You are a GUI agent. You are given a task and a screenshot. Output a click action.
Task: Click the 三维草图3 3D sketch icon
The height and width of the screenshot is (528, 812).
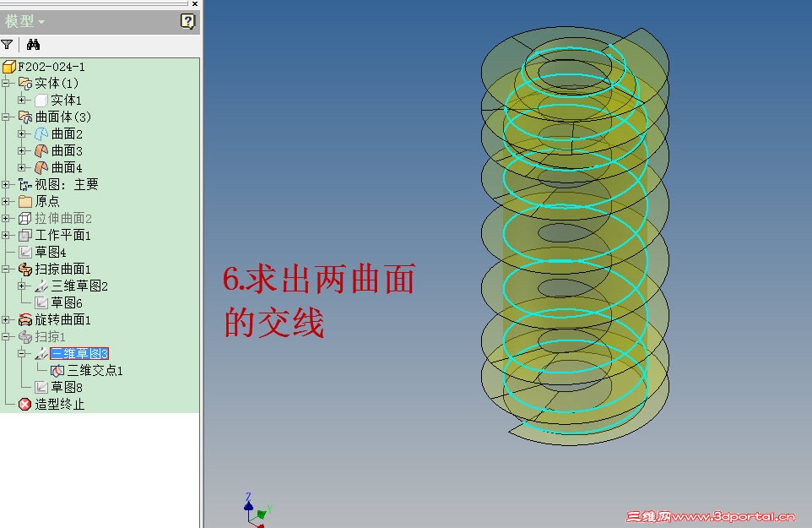(x=41, y=353)
